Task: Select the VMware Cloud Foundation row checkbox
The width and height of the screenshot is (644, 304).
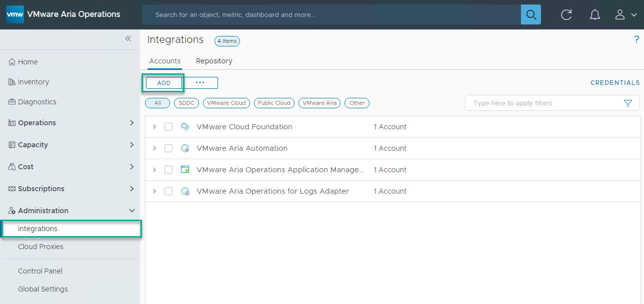Action: click(x=168, y=126)
